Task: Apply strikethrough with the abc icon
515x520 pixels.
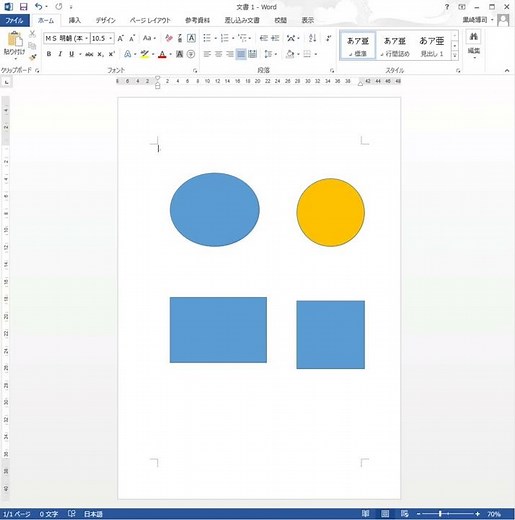Action: click(x=89, y=54)
